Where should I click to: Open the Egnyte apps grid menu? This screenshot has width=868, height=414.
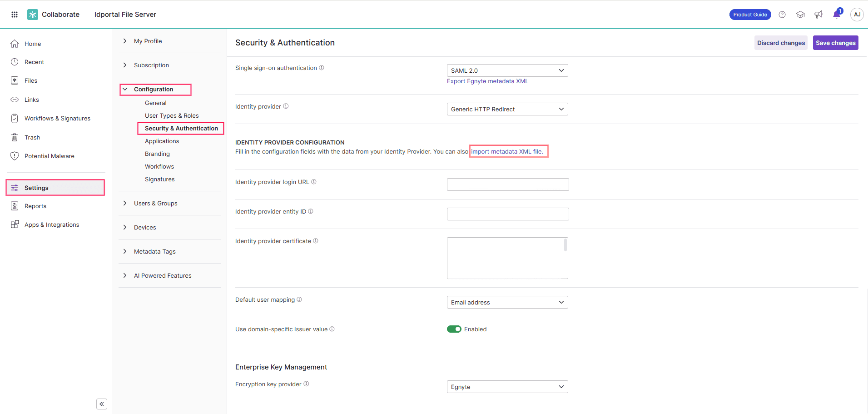[x=14, y=14]
